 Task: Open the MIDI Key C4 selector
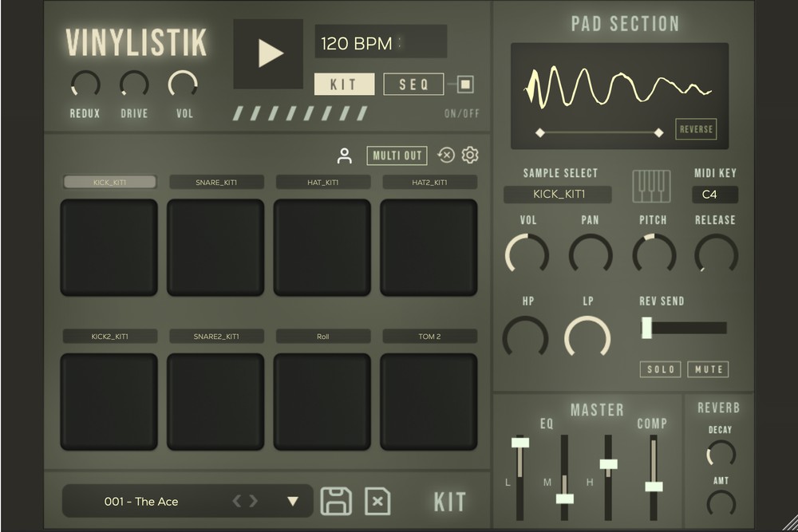(x=715, y=195)
